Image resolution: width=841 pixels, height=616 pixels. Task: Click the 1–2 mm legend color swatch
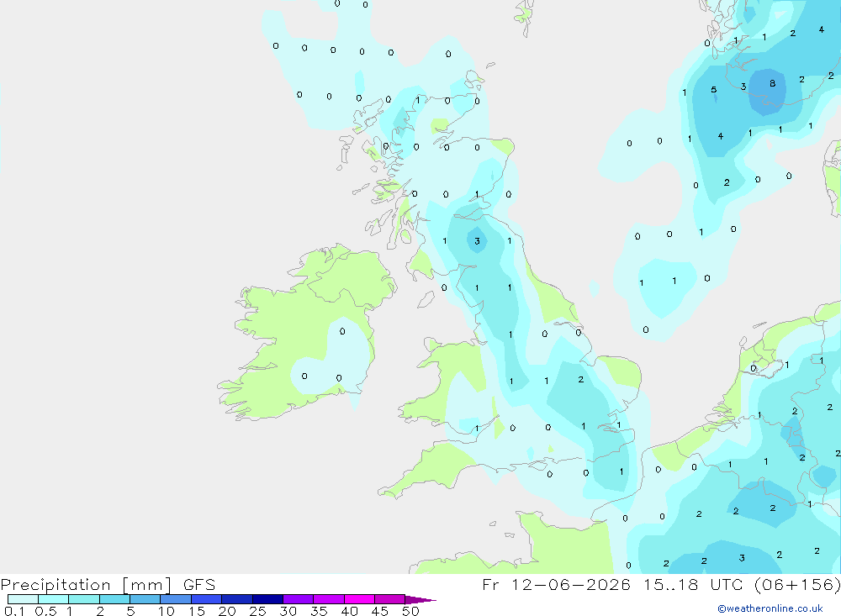[x=84, y=599]
